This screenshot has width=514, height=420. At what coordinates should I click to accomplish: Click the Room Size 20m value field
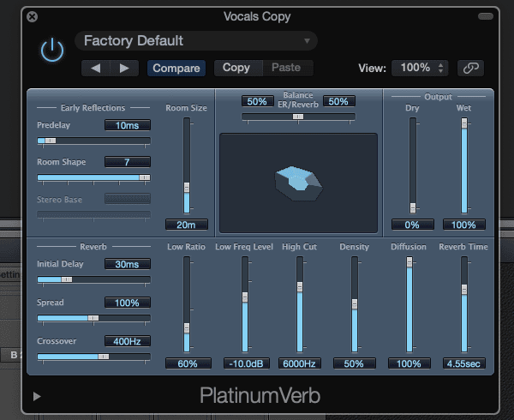tap(187, 225)
